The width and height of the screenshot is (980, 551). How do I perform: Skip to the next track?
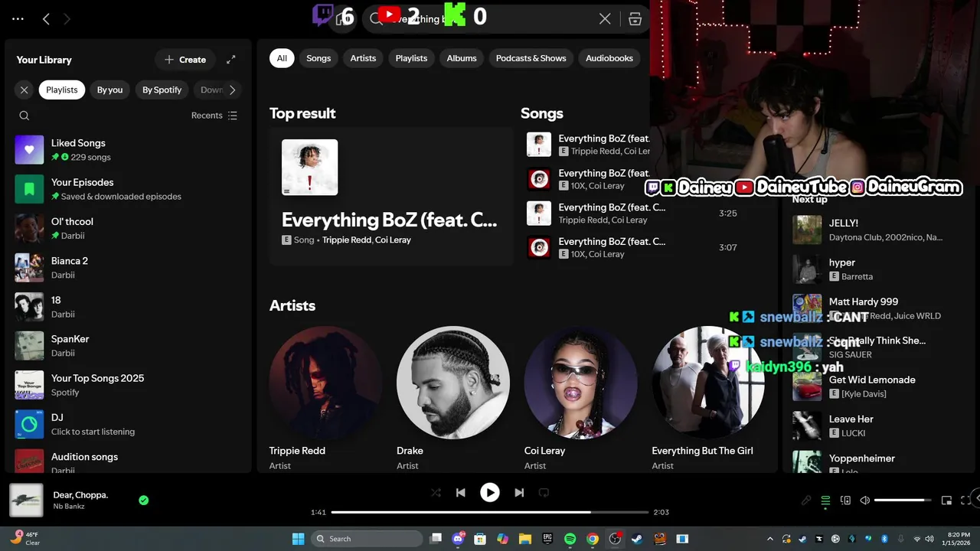(519, 493)
